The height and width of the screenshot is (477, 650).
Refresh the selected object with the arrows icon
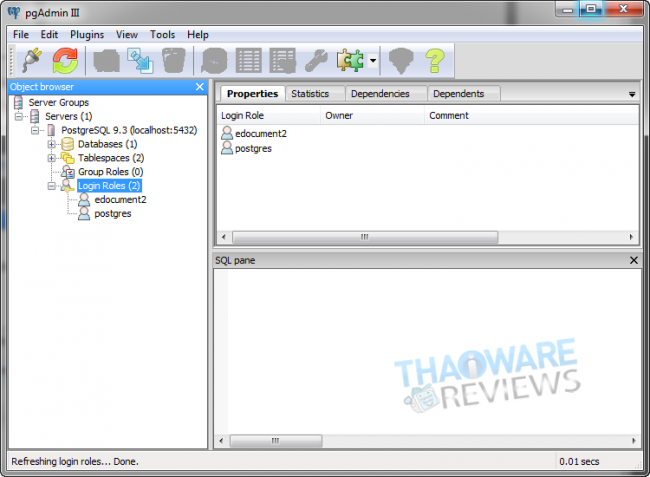tap(65, 61)
